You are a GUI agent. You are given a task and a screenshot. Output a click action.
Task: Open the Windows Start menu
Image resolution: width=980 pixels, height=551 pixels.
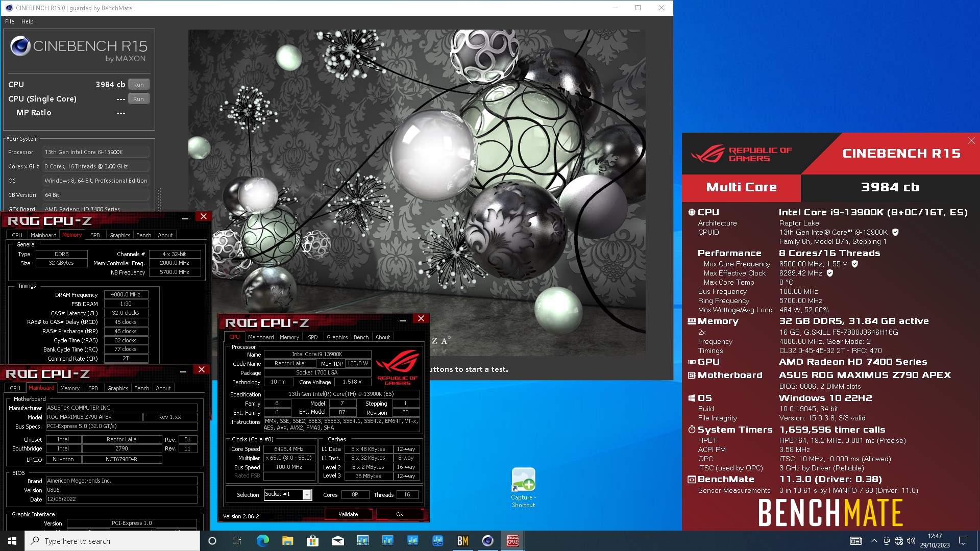(x=12, y=541)
